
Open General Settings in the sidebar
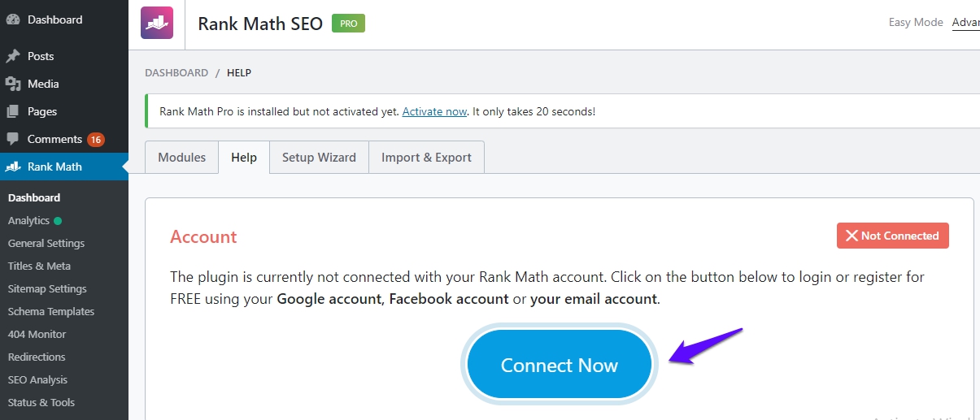tap(46, 243)
